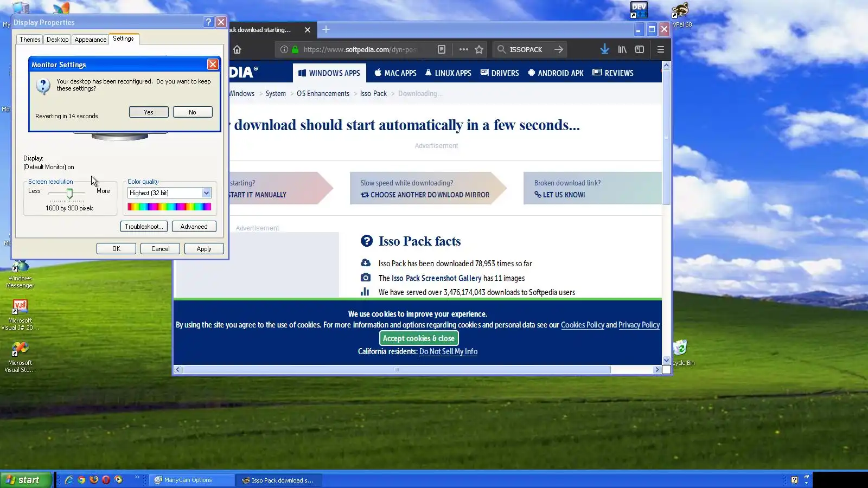The image size is (868, 488).
Task: Click Choose Another Download Mirror link
Action: coord(425,195)
